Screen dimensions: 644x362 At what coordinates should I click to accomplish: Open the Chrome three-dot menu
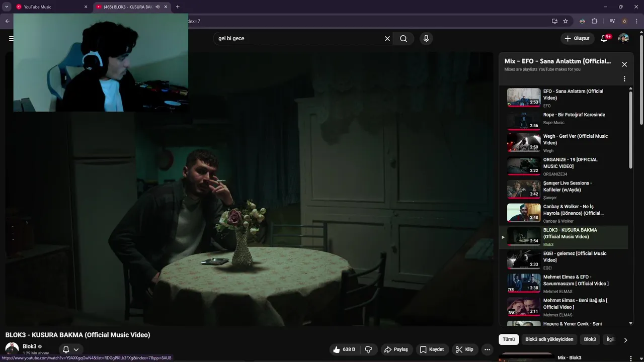[x=636, y=21]
